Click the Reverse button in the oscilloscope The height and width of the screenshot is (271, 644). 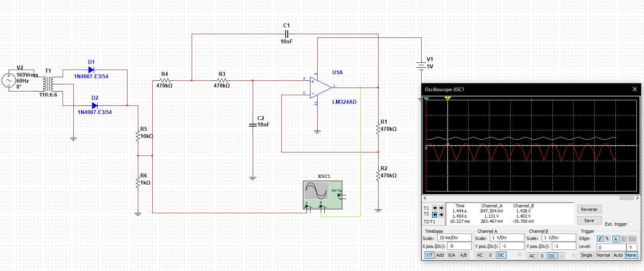pos(589,209)
